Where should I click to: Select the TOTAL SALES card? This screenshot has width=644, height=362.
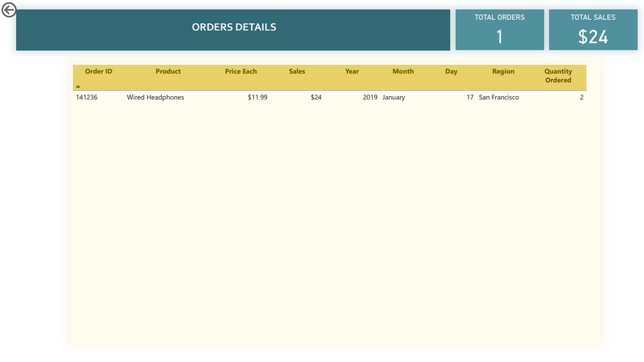(593, 30)
